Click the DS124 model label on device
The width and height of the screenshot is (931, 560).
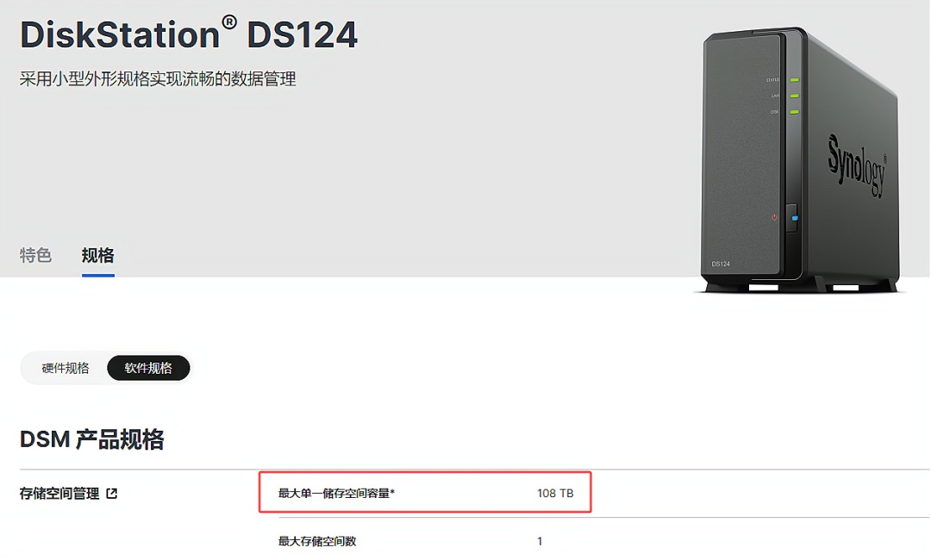(721, 264)
